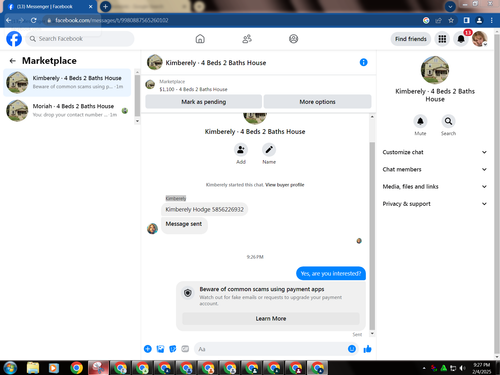Search in conversation magnifier icon
500x375 pixels.
coord(448,121)
